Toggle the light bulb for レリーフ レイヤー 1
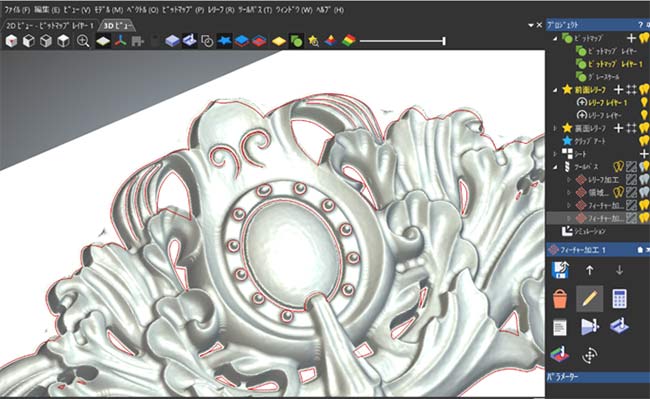The image size is (650, 399). [644, 102]
